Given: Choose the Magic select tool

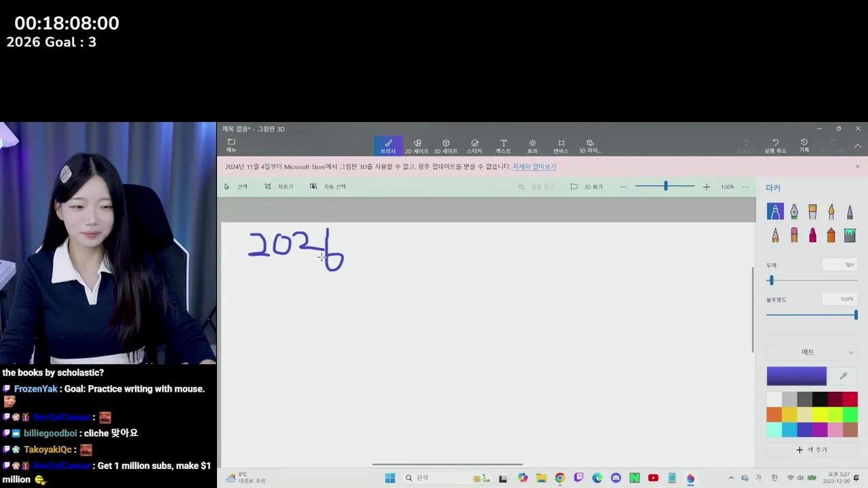Looking at the screenshot, I should (x=328, y=186).
